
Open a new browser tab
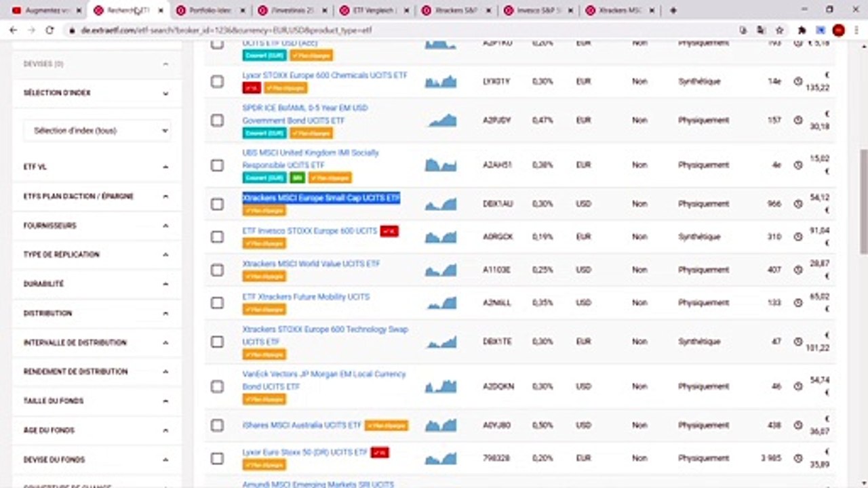tap(673, 10)
